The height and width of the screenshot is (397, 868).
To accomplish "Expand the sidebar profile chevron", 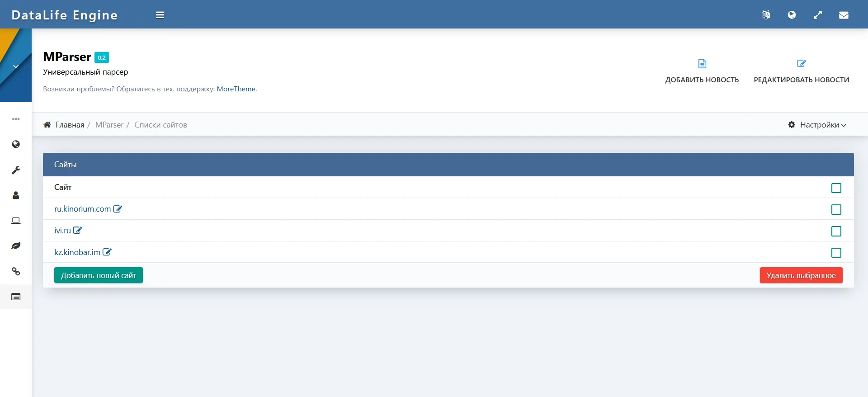I will pyautogui.click(x=16, y=66).
